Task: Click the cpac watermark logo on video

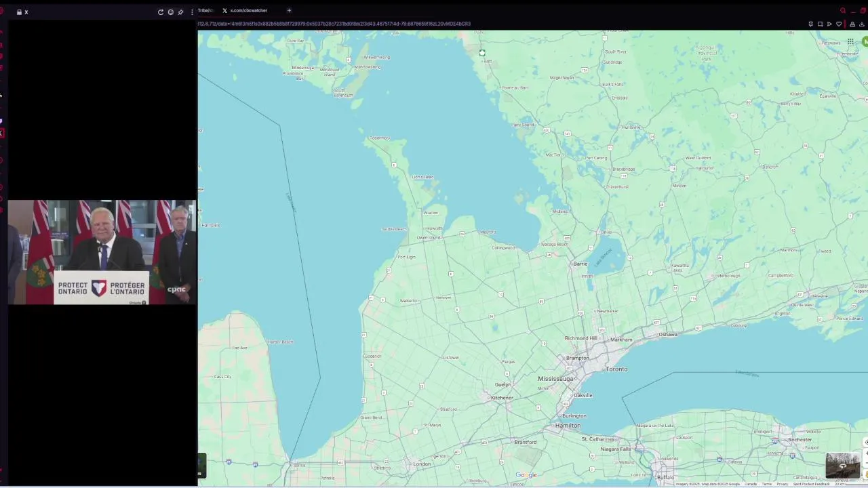Action: tap(176, 289)
